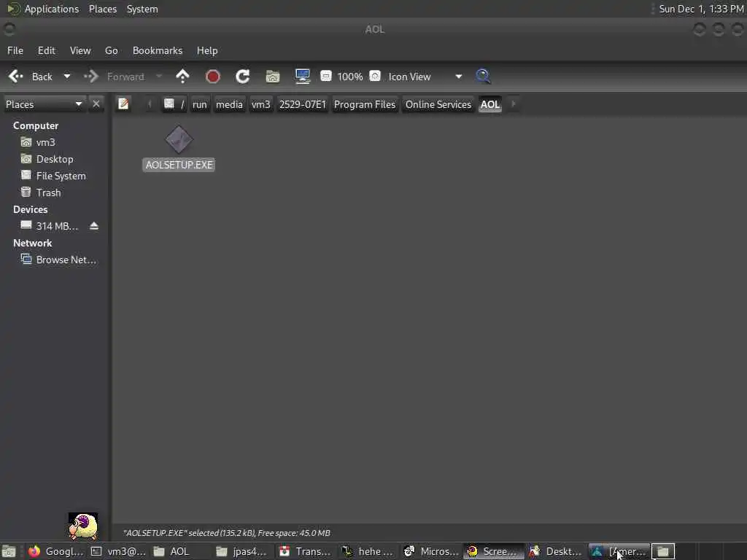Screen dimensions: 747x560
Task: Click the ram mascot desktop applet
Action: coord(83,526)
